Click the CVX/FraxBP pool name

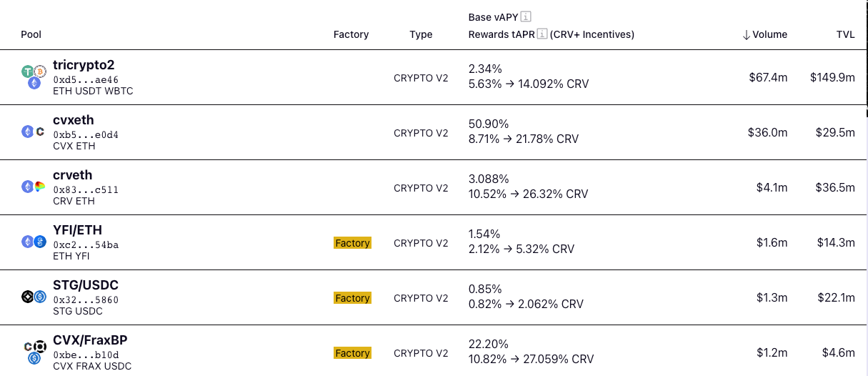pyautogui.click(x=90, y=340)
